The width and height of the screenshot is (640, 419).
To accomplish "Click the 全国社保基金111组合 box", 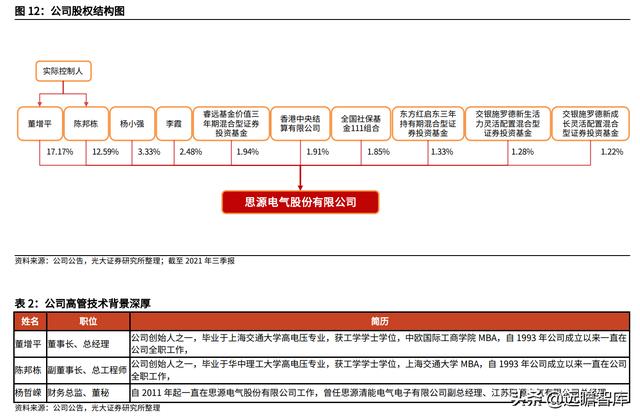I will click(361, 124).
